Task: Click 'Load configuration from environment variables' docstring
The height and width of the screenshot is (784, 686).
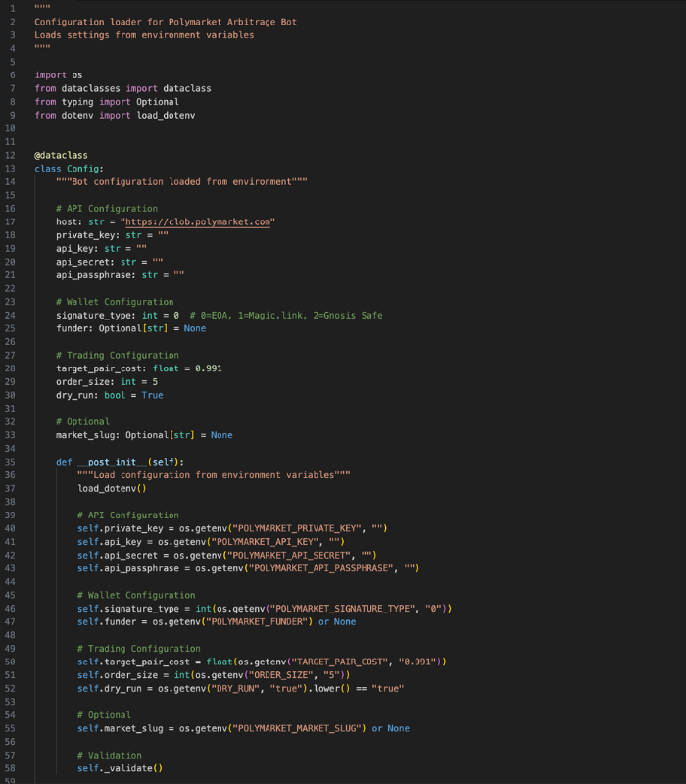Action: [214, 475]
